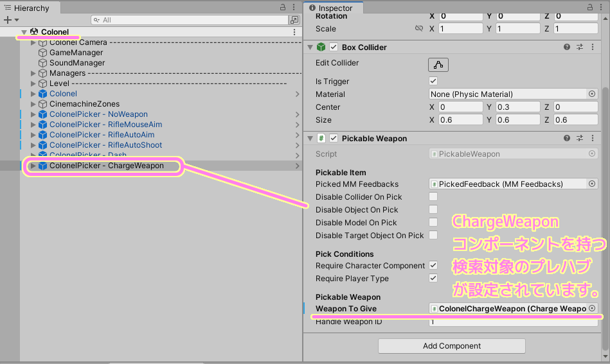Click the Edit Collider button
Image resolution: width=610 pixels, height=364 pixels.
click(438, 65)
